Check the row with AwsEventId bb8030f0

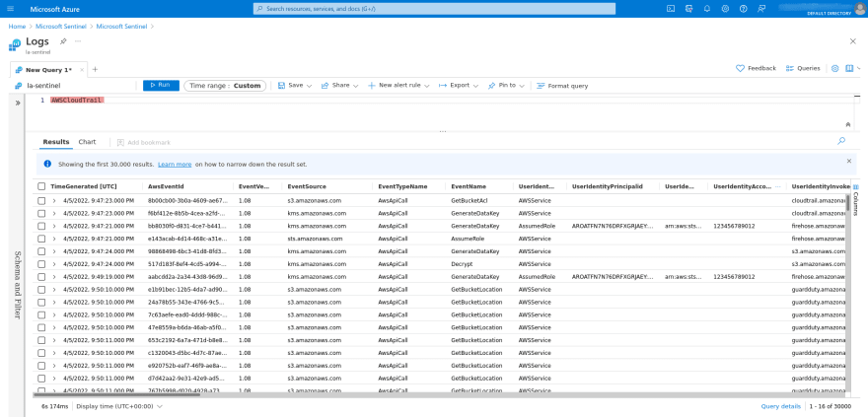click(x=41, y=226)
